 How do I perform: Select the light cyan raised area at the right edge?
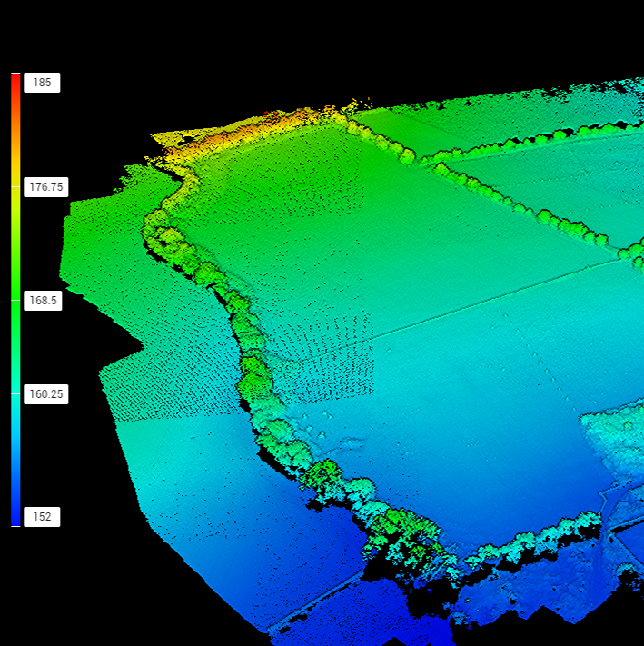coord(618,436)
